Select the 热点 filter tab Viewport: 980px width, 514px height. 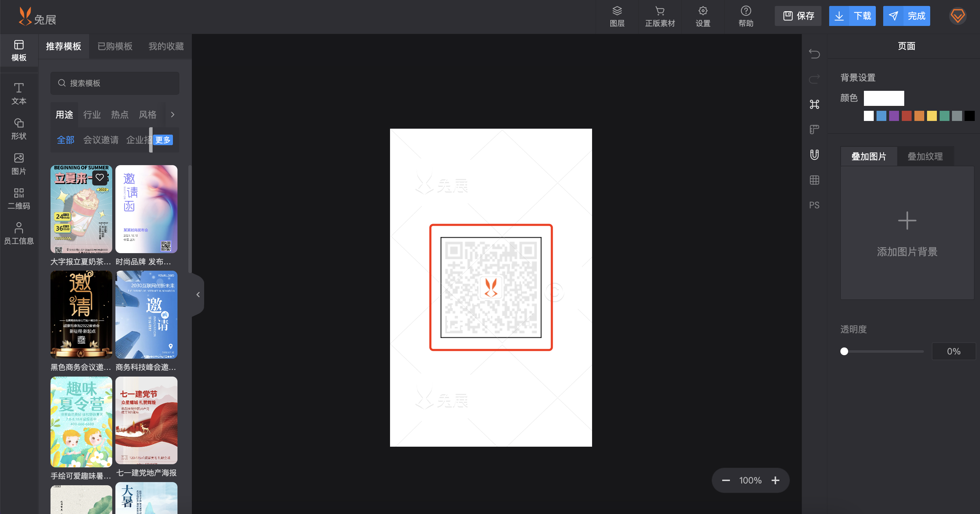coord(120,114)
